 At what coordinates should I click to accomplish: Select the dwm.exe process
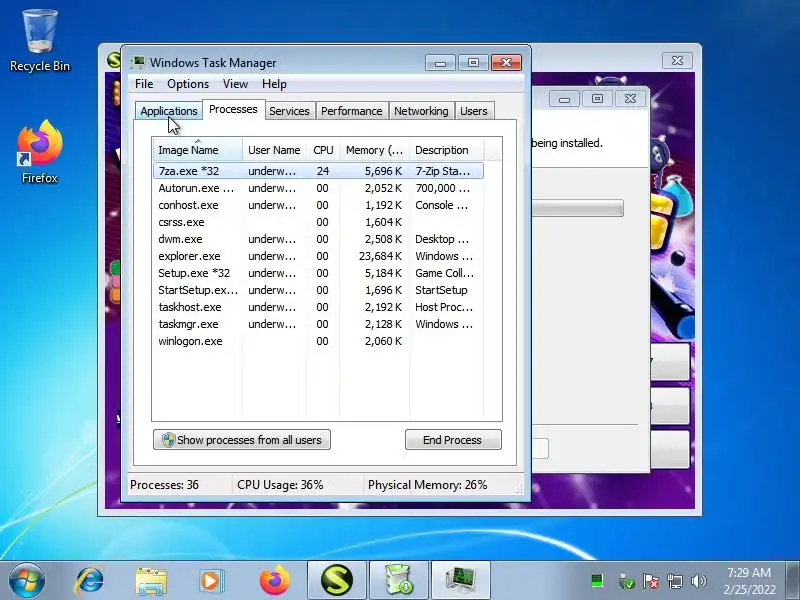(318, 239)
